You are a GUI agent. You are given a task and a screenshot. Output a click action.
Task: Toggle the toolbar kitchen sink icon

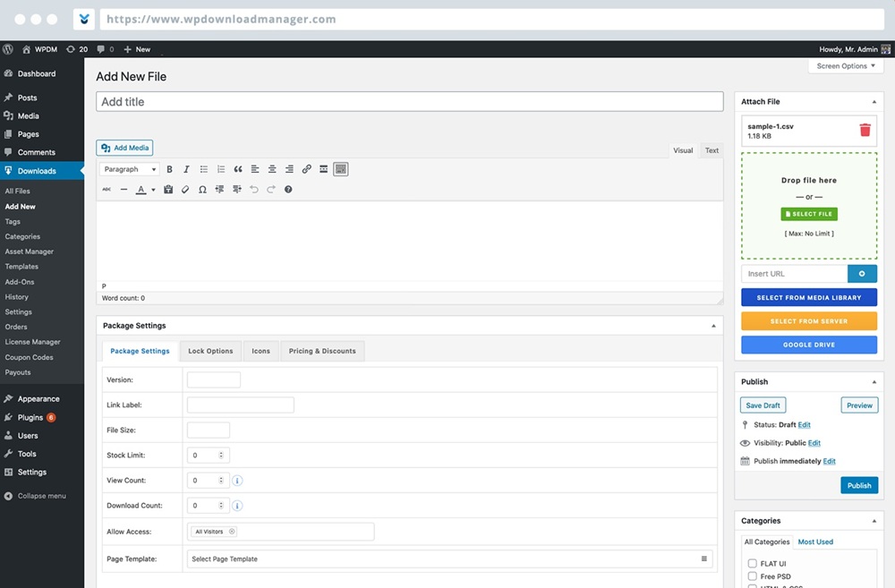click(x=341, y=169)
